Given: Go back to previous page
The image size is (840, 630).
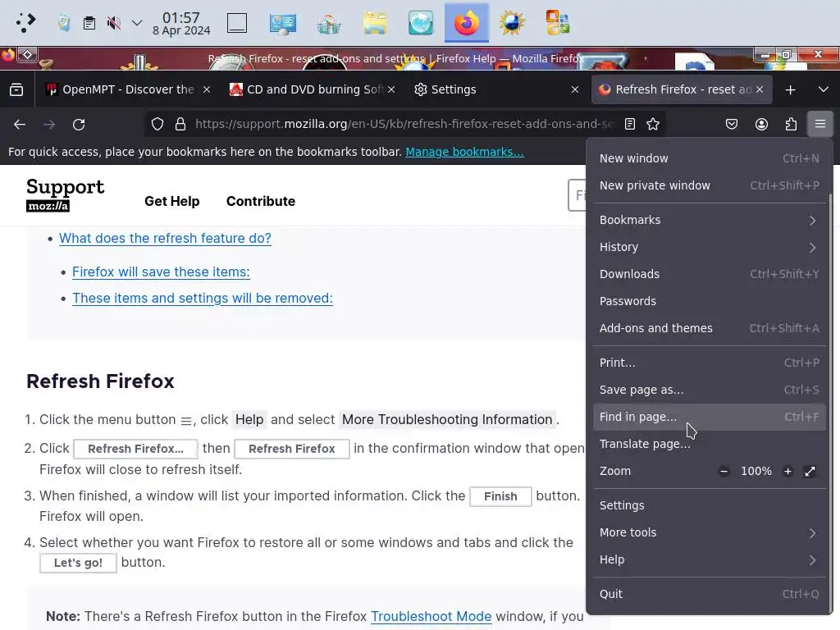Looking at the screenshot, I should point(20,125).
